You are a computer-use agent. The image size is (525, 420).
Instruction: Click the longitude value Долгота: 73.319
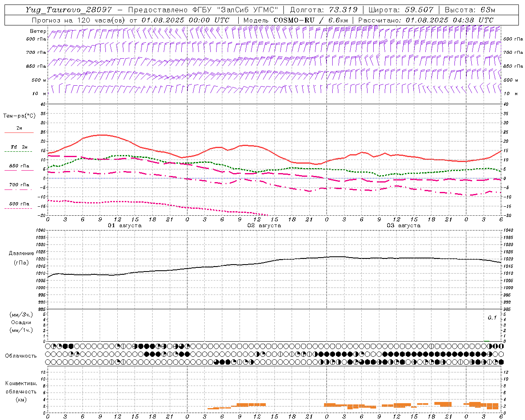tap(324, 10)
